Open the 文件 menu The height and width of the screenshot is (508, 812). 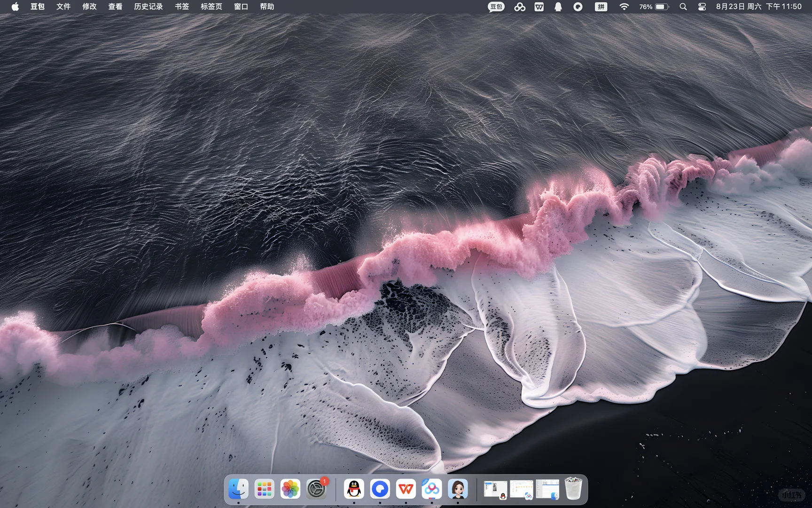63,7
